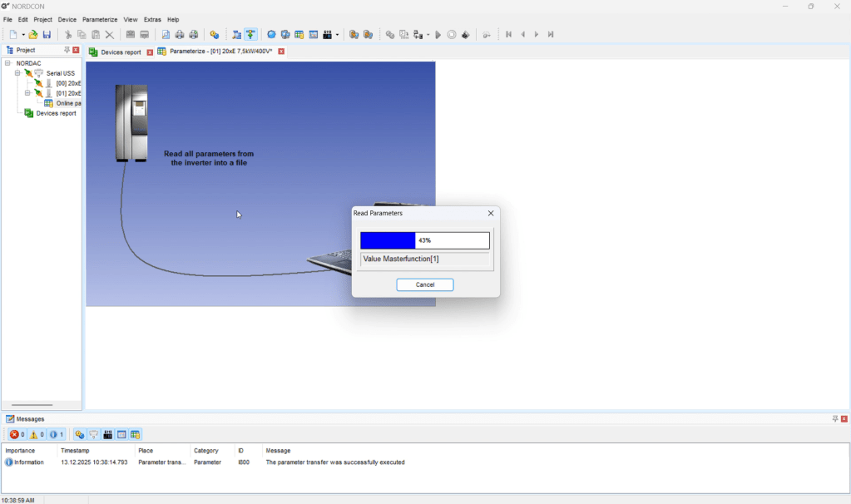Click the 43% progress bar
The height and width of the screenshot is (504, 851).
(x=425, y=240)
